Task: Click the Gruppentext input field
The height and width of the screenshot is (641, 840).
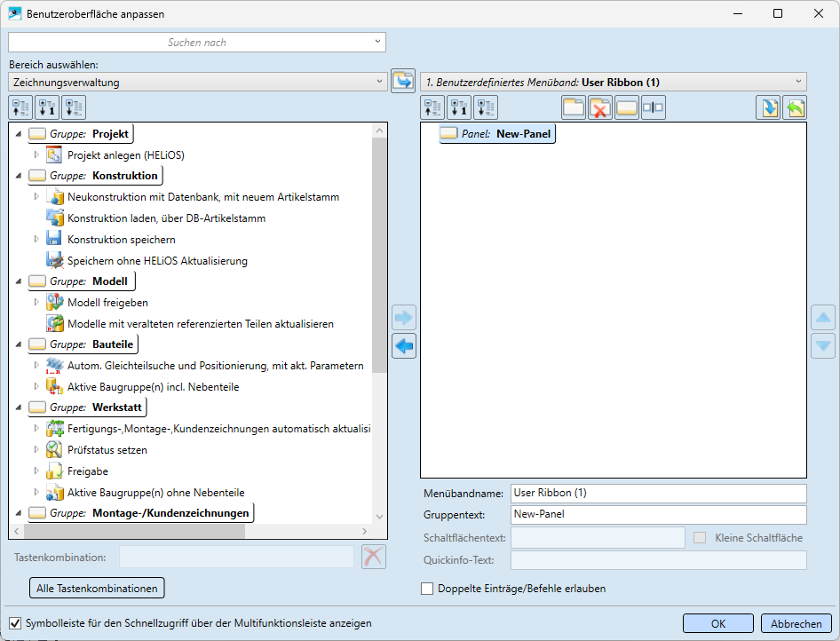Action: (x=658, y=515)
